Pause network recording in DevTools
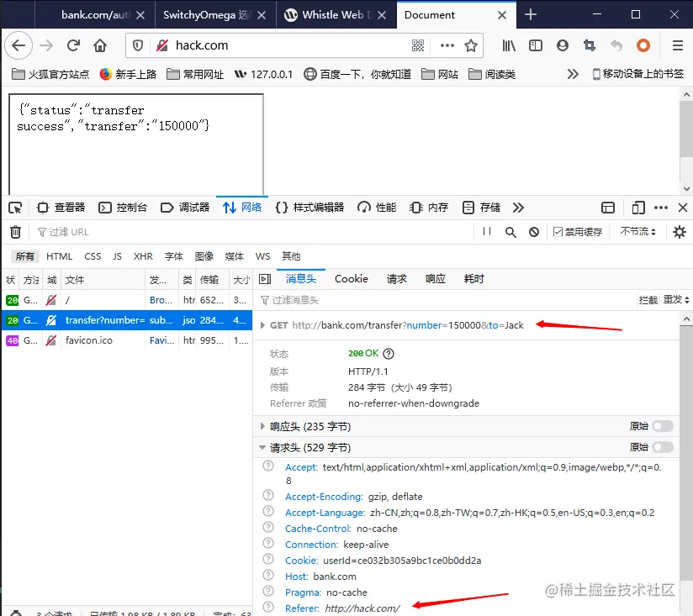Screen dimensions: 693x616 click(487, 231)
